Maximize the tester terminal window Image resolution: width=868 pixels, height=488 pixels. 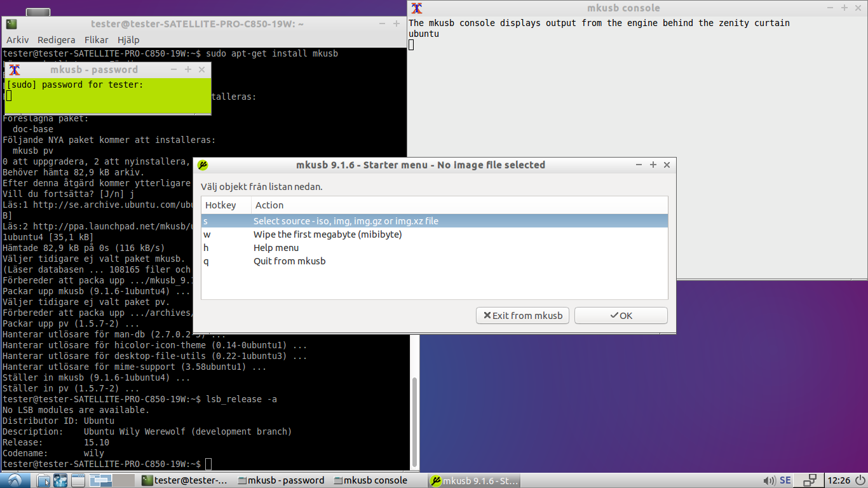click(x=395, y=24)
